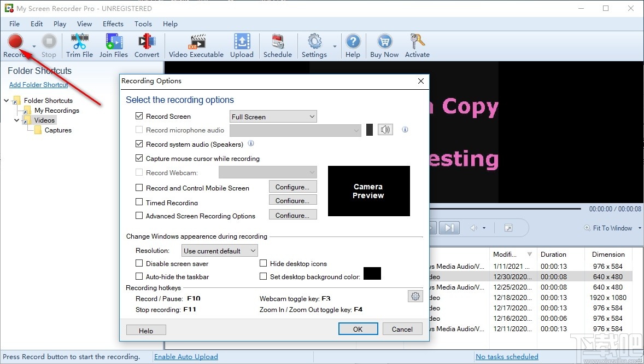
Task: Pick a desktop background color swatch
Action: 372,274
